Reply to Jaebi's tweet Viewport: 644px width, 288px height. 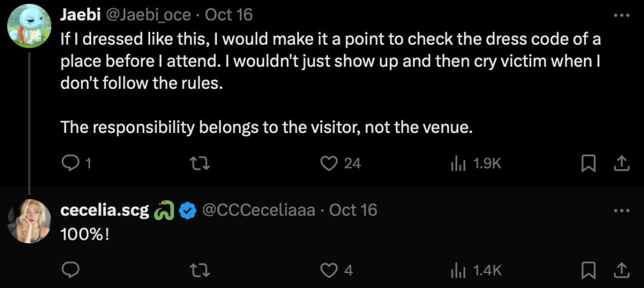[x=71, y=163]
